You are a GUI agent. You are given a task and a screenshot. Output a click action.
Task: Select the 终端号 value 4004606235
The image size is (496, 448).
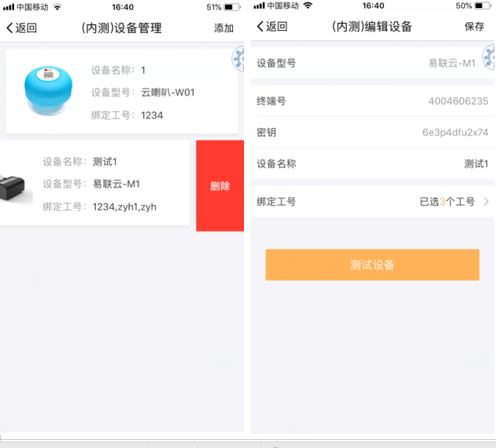pyautogui.click(x=459, y=101)
